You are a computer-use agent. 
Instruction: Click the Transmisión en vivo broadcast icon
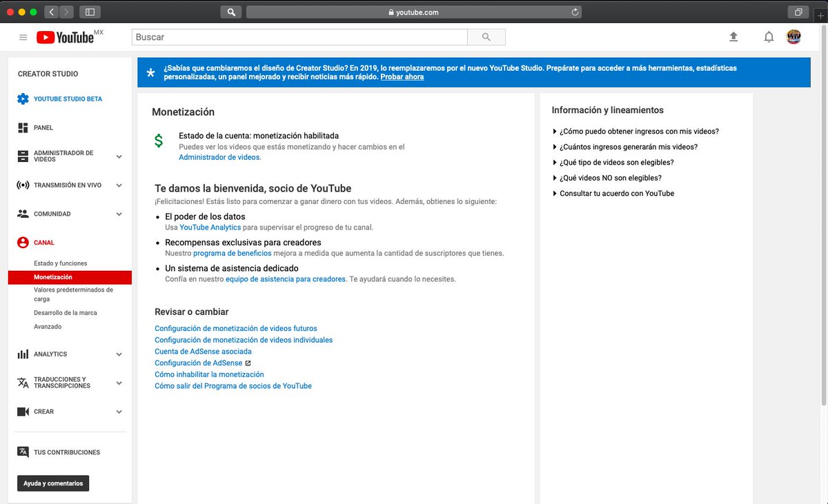coord(23,185)
